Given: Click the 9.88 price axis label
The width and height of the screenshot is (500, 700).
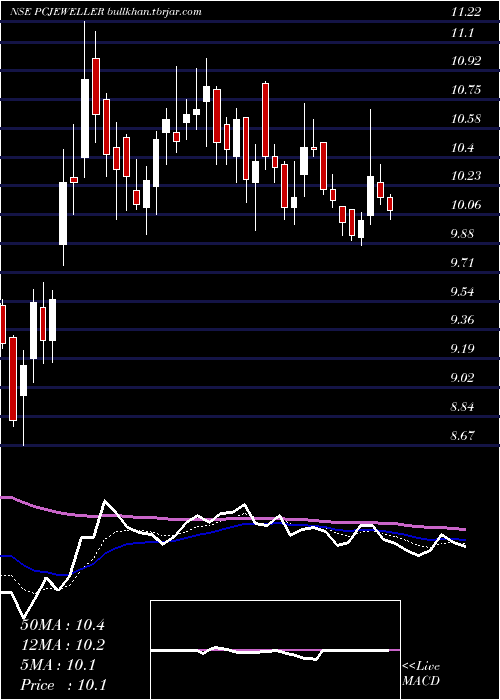Looking at the screenshot, I should pyautogui.click(x=463, y=234).
